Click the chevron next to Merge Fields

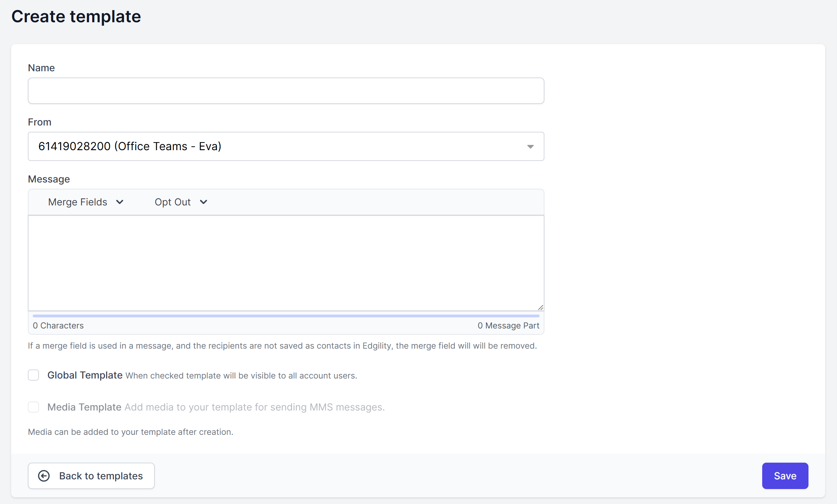pyautogui.click(x=120, y=202)
